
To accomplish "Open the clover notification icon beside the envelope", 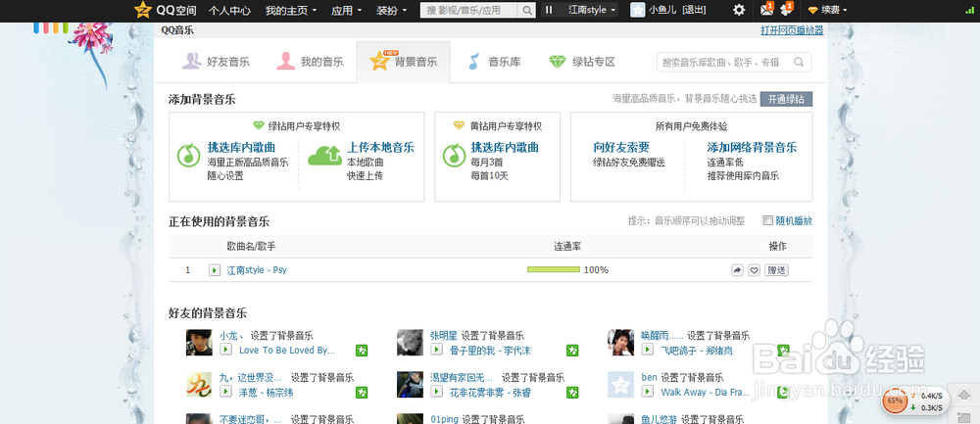I will (x=786, y=10).
